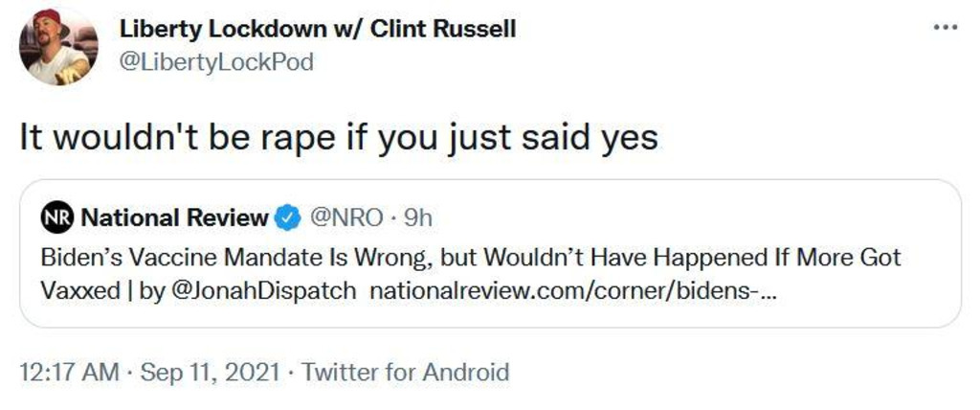Click the @JonahDispatch mention
The height and width of the screenshot is (410, 980).
coord(263,290)
